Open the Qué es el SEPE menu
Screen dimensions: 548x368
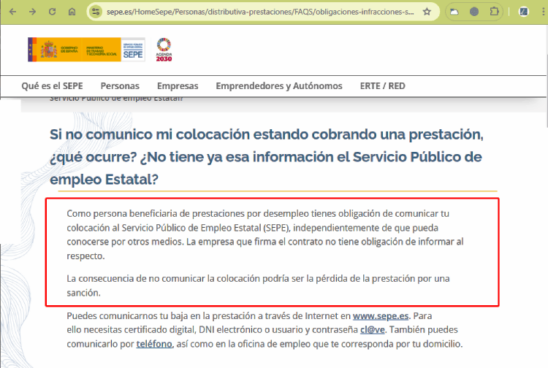[x=52, y=86]
